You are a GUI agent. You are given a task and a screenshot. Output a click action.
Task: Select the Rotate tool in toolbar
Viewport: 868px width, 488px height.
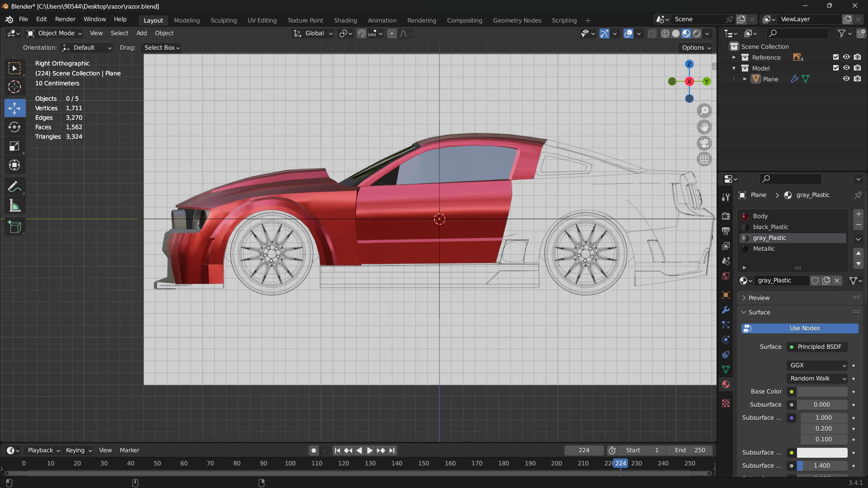tap(14, 127)
